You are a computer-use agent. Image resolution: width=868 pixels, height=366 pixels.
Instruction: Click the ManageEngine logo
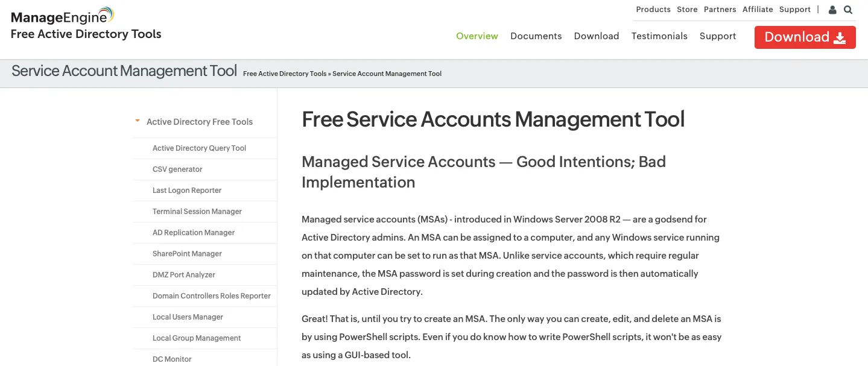point(62,16)
